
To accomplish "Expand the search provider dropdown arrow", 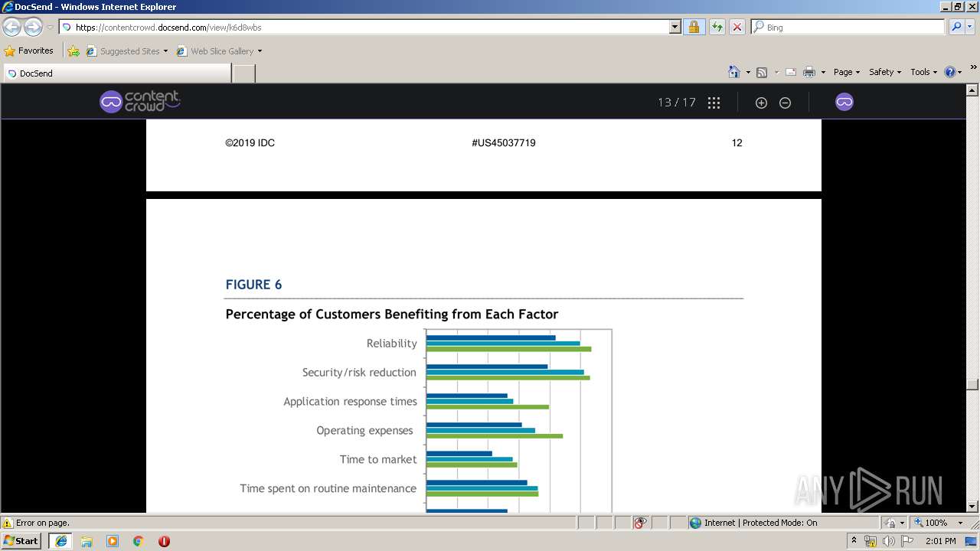I will pyautogui.click(x=969, y=27).
